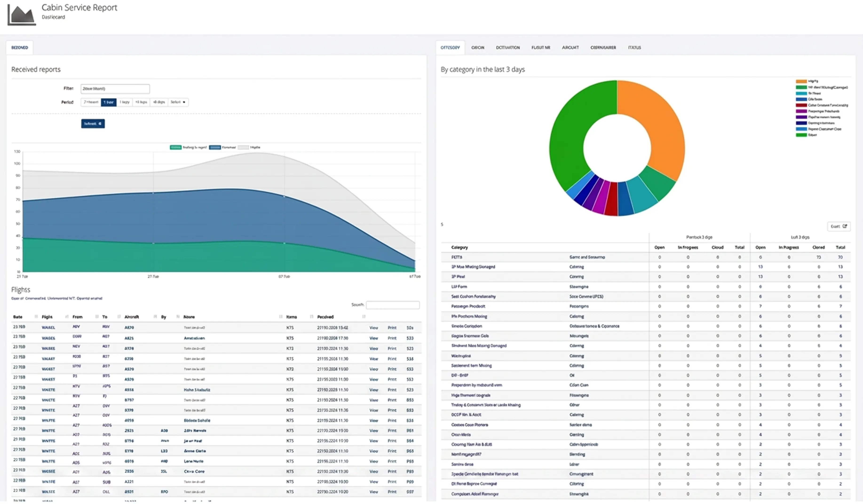Open the last tab in the category panel tab row

coord(634,48)
